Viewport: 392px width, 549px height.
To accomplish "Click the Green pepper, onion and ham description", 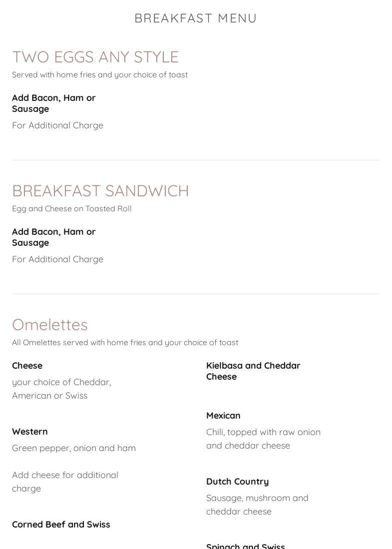I will 74,448.
